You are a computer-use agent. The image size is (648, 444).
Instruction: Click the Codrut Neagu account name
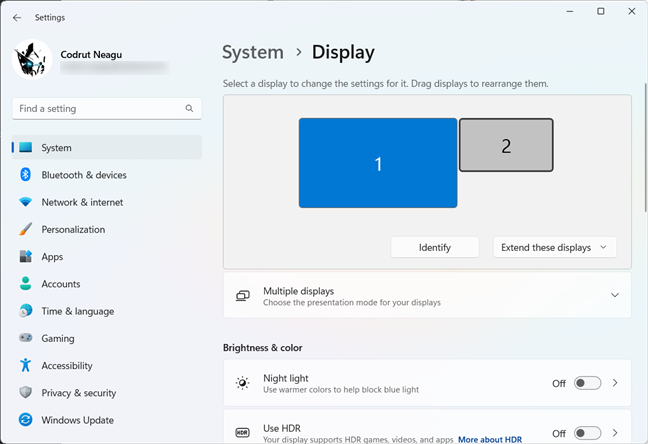click(91, 55)
